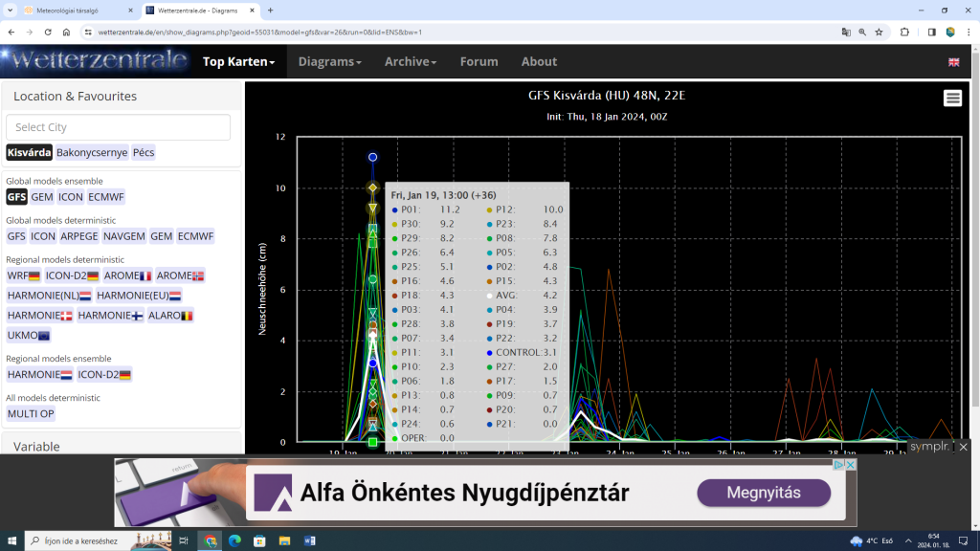The height and width of the screenshot is (551, 980).
Task: Expand the Archive dropdown menu
Action: [411, 61]
